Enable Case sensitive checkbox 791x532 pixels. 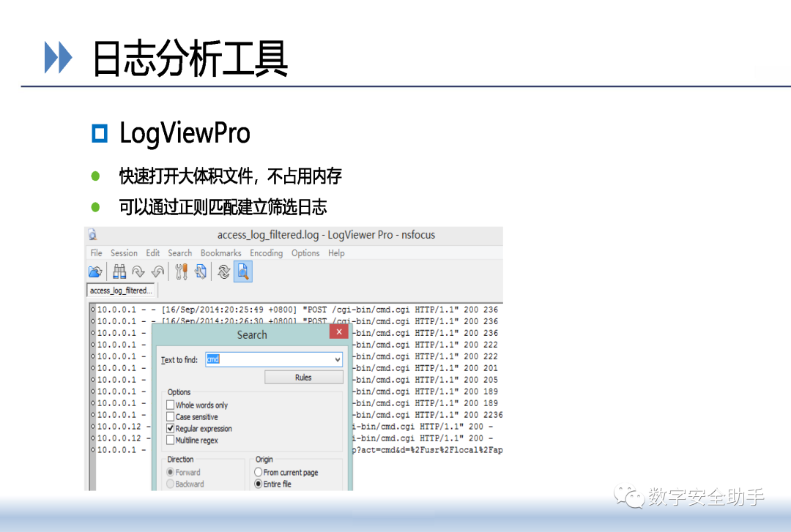click(171, 416)
